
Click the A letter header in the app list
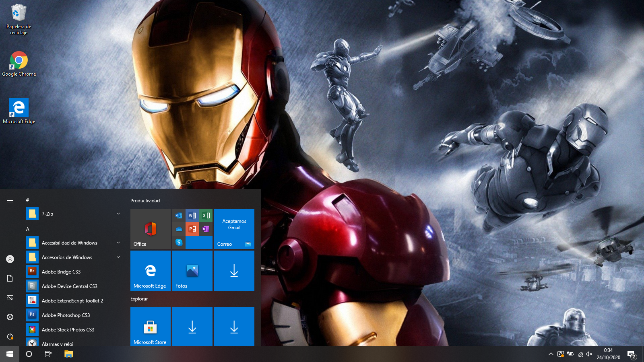pyautogui.click(x=28, y=229)
